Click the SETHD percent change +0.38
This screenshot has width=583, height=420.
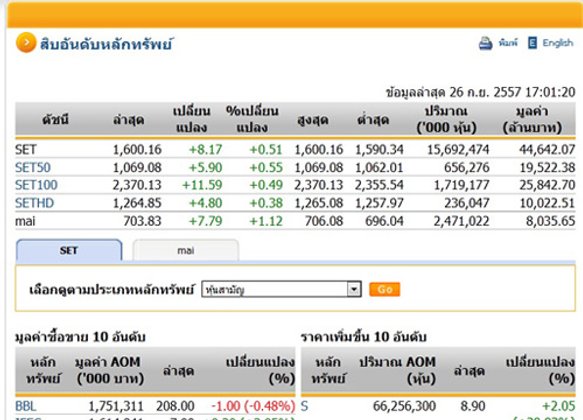(266, 203)
